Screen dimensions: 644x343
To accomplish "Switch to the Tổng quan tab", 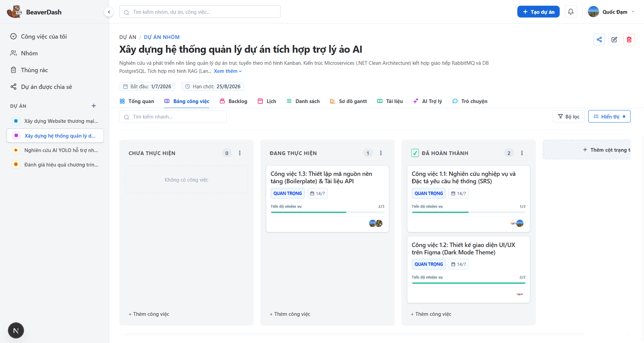I will pos(137,101).
